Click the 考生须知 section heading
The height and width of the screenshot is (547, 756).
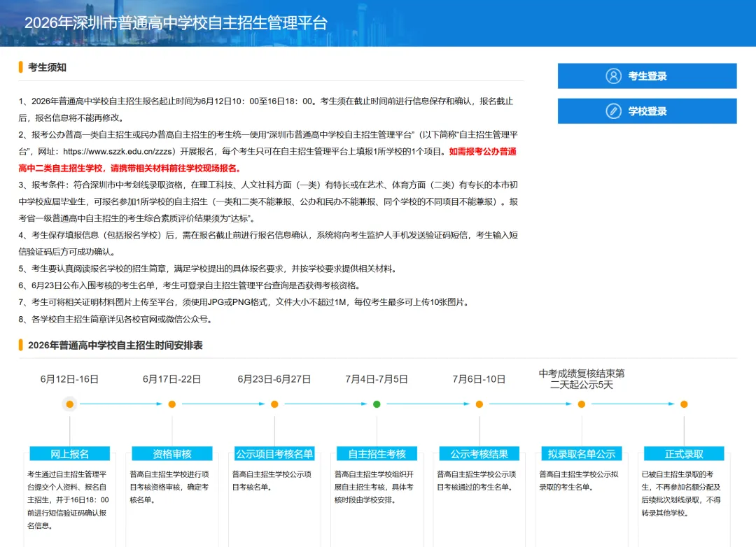click(x=48, y=67)
